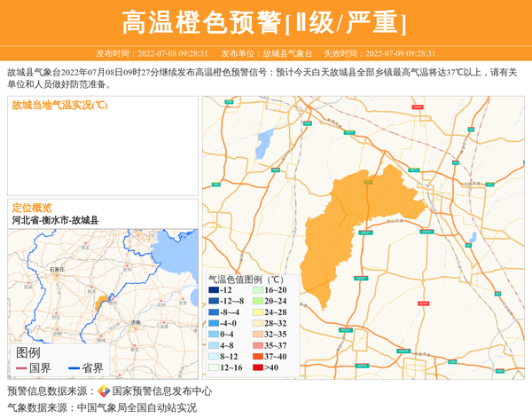The image size is (532, 418).
Task: Click the small orange marker on overview map
Action: coord(101,303)
